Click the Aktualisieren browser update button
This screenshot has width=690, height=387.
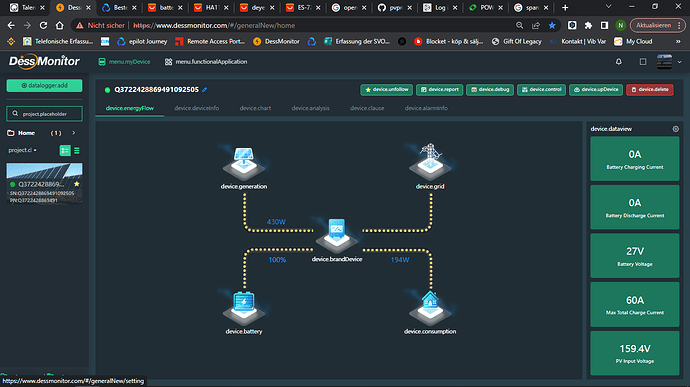657,26
